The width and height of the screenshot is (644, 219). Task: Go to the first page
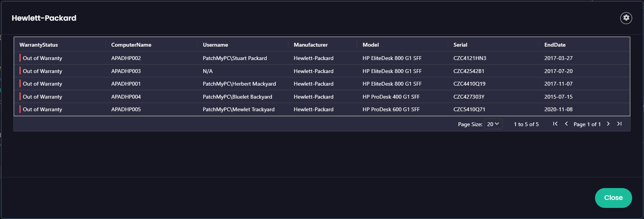point(555,124)
